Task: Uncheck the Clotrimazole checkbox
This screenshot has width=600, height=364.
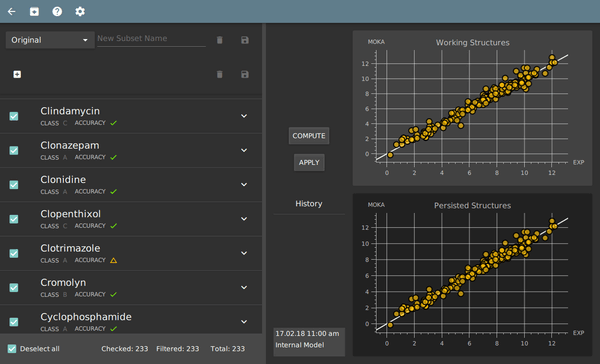Action: pos(14,253)
